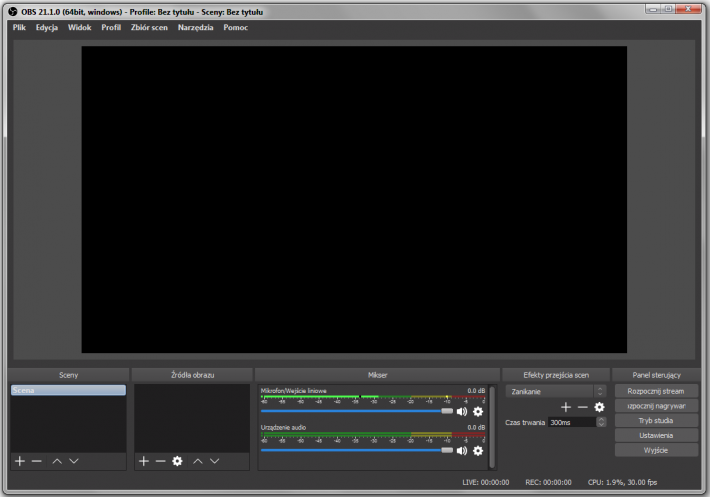Add a new source in Źródła obrazu
Viewport: 710px width, 497px height.
(x=144, y=461)
